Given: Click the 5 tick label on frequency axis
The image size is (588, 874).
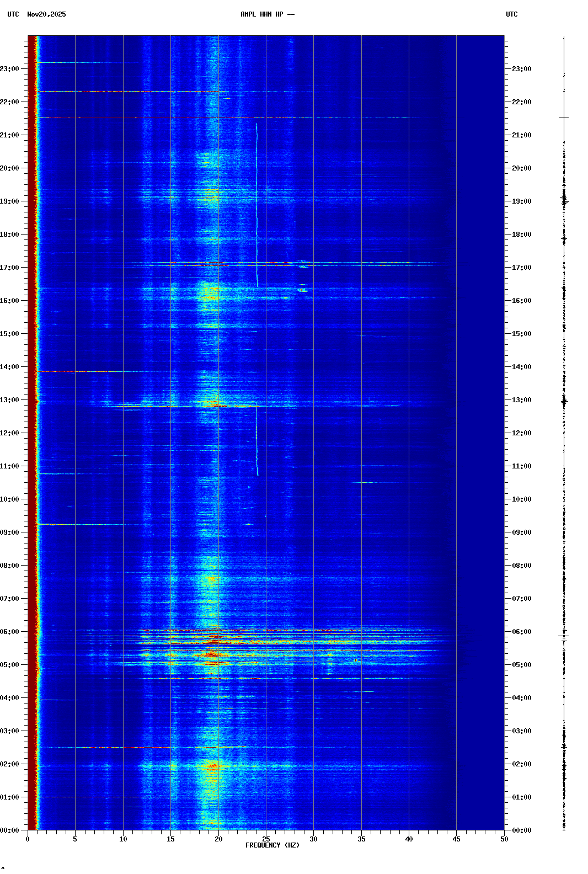Looking at the screenshot, I should tap(75, 839).
